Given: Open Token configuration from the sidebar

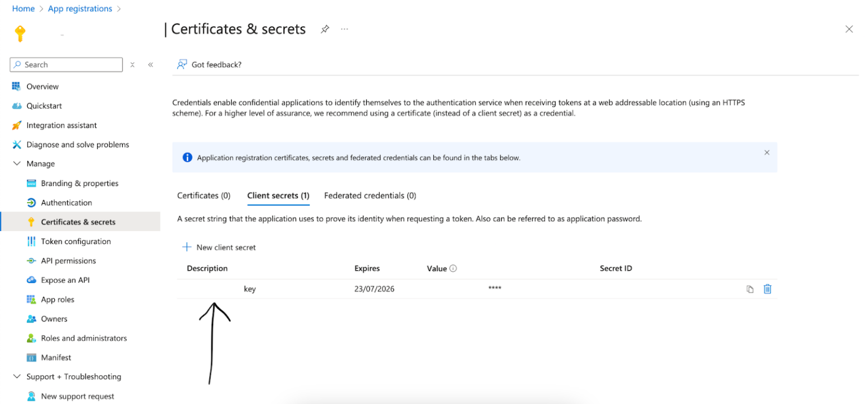Looking at the screenshot, I should 31,241.
